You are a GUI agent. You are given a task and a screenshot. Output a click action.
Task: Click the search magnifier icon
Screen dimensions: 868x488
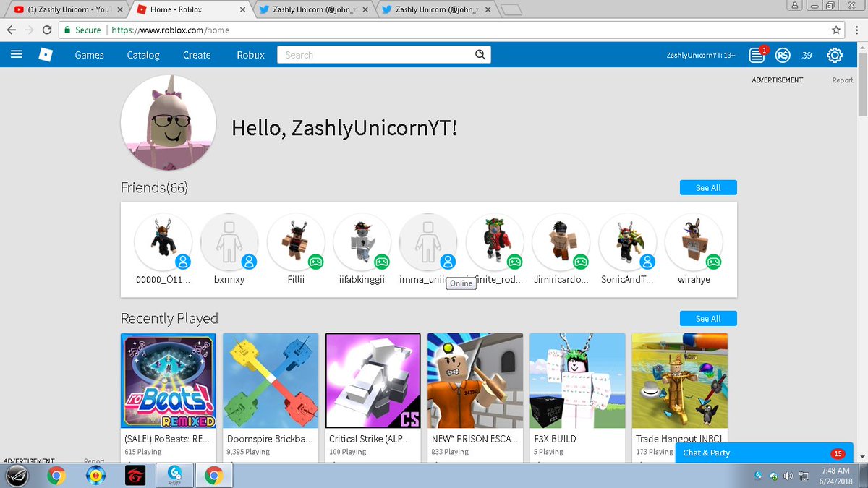click(480, 55)
